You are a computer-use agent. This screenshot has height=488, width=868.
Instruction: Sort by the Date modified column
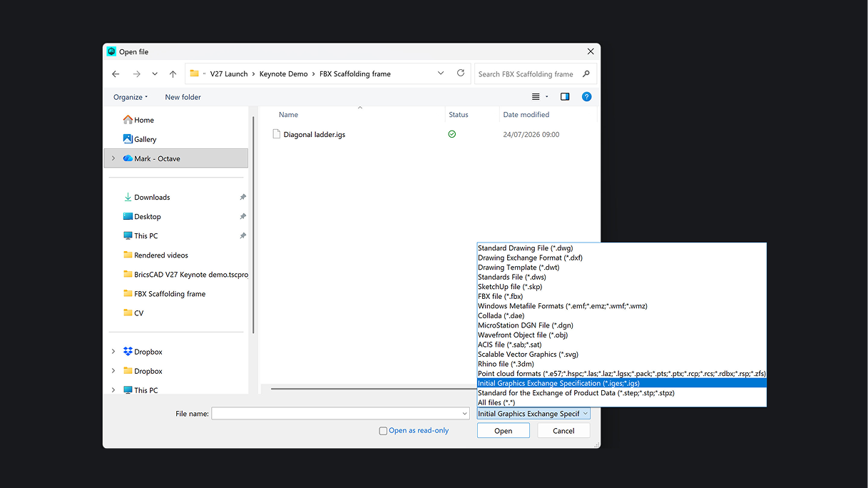(x=526, y=115)
